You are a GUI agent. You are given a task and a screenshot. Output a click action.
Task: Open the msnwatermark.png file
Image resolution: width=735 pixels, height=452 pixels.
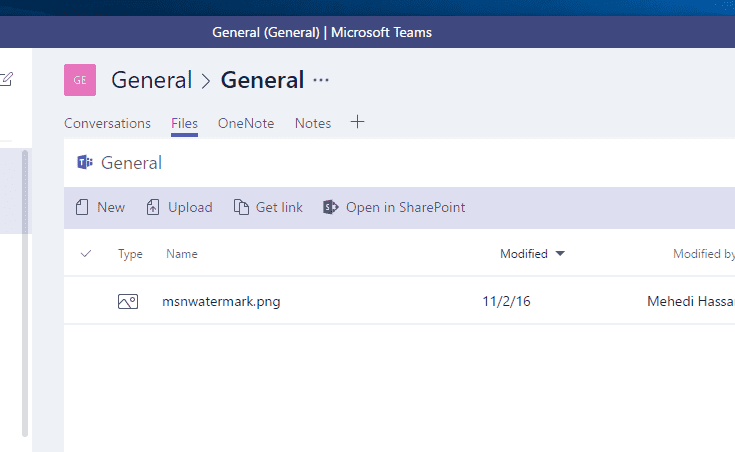[221, 300]
